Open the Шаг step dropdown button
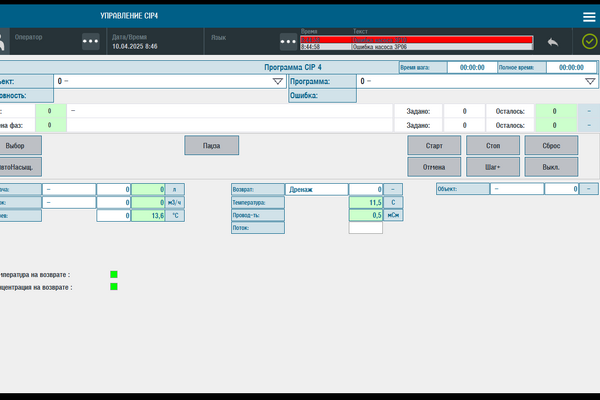Image resolution: width=600 pixels, height=400 pixels. [x=492, y=166]
